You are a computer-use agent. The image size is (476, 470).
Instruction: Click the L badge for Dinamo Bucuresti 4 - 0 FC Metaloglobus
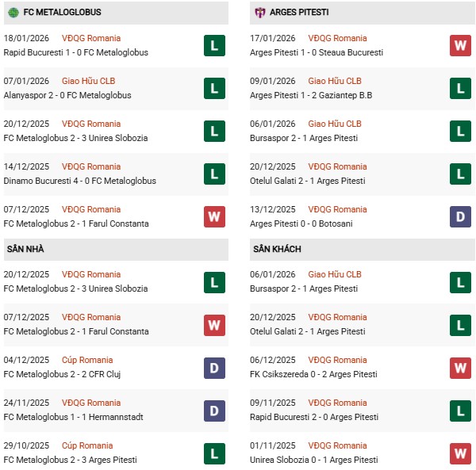tap(214, 174)
